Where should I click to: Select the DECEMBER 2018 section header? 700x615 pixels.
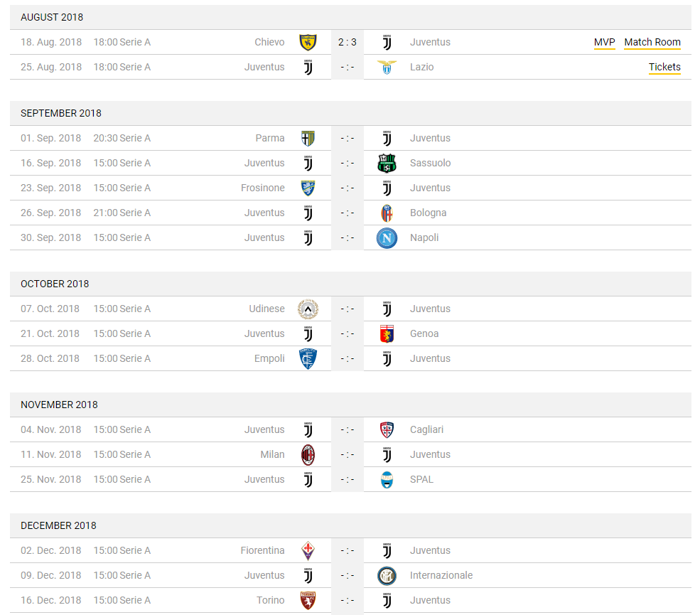(350, 525)
